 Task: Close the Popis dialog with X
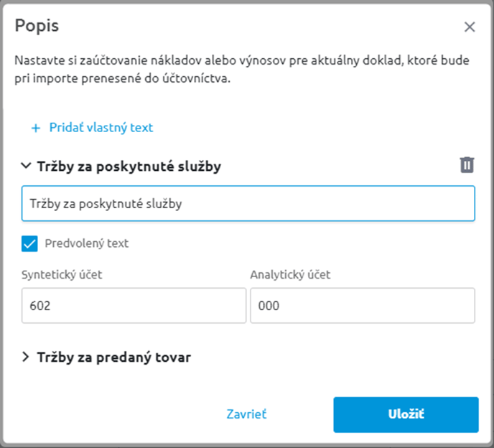click(x=470, y=27)
